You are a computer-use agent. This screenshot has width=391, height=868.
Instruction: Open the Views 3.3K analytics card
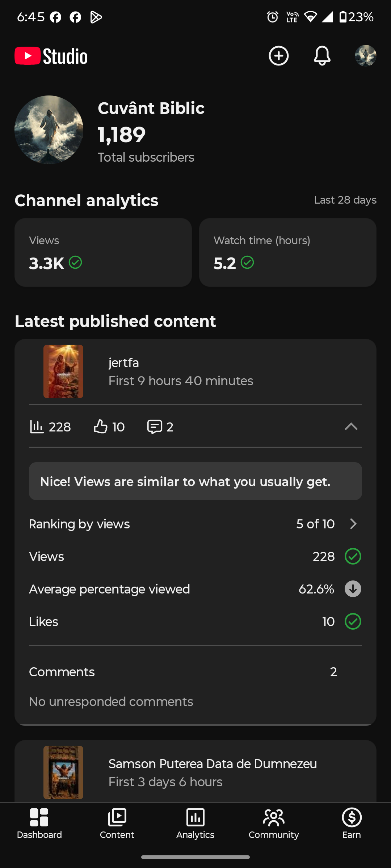coord(103,252)
